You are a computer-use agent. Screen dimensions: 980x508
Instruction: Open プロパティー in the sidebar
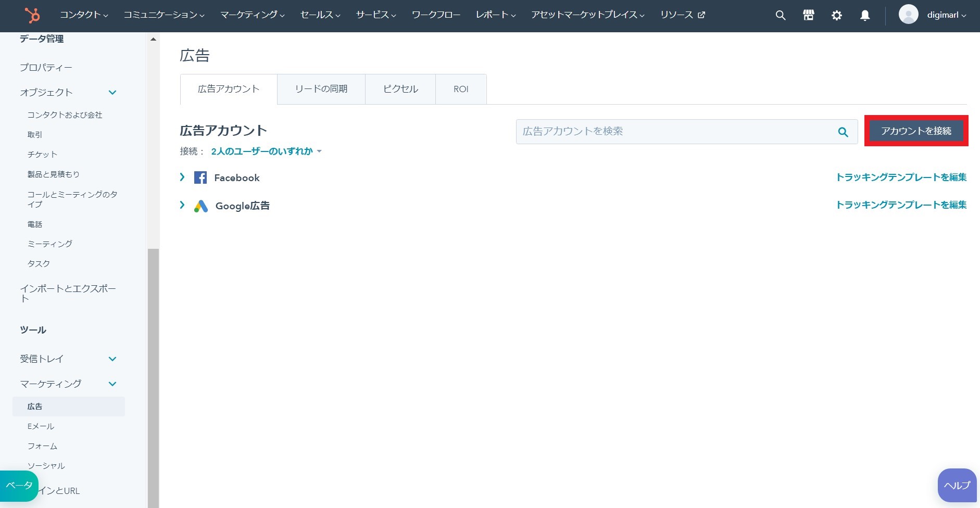[46, 68]
